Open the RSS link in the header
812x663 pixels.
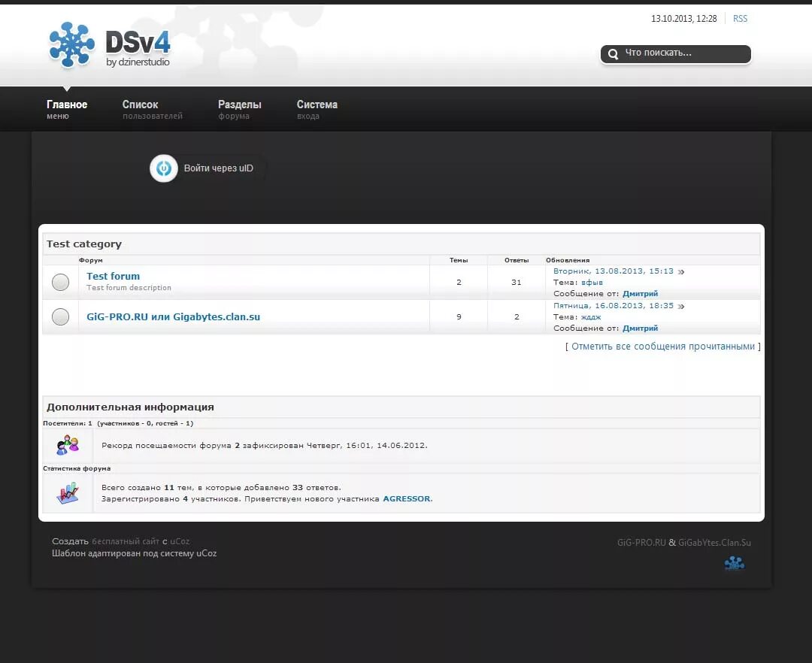(740, 18)
